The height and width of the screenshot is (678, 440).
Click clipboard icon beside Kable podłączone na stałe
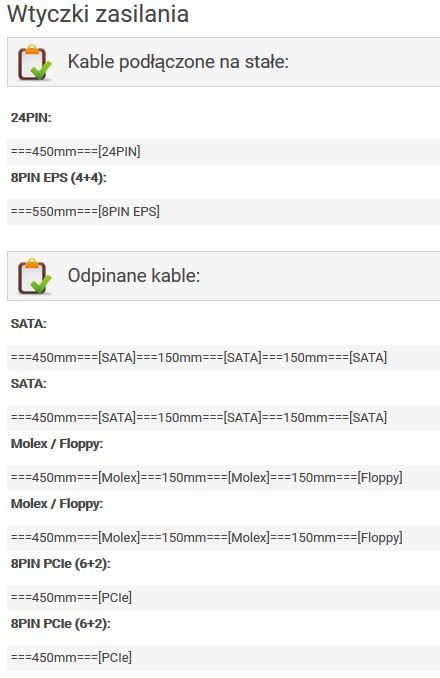tap(34, 62)
